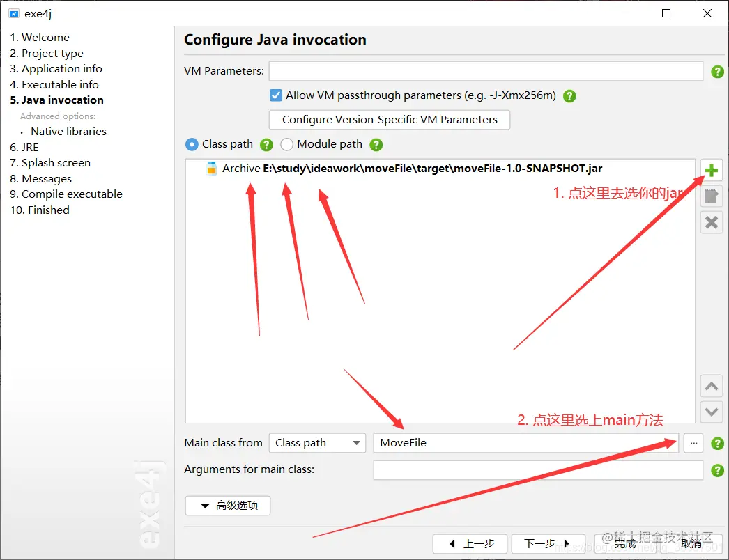Click the exe4j title bar application icon
This screenshot has height=560, width=729.
(x=14, y=13)
